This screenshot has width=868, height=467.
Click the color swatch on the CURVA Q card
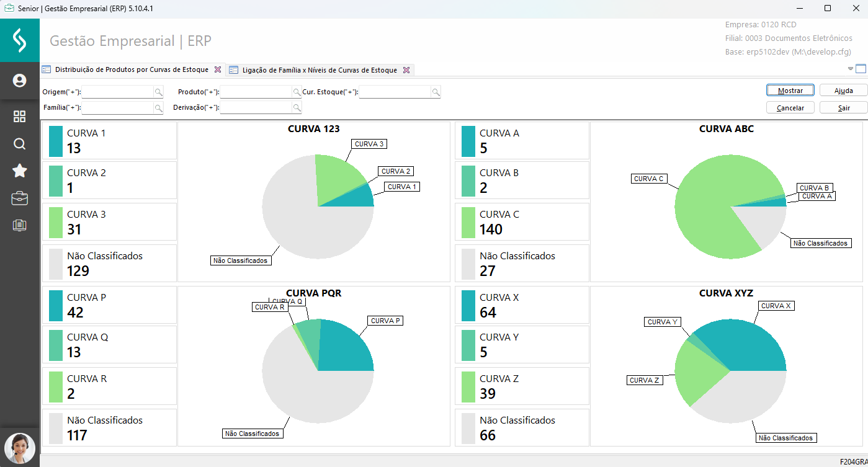[56, 345]
